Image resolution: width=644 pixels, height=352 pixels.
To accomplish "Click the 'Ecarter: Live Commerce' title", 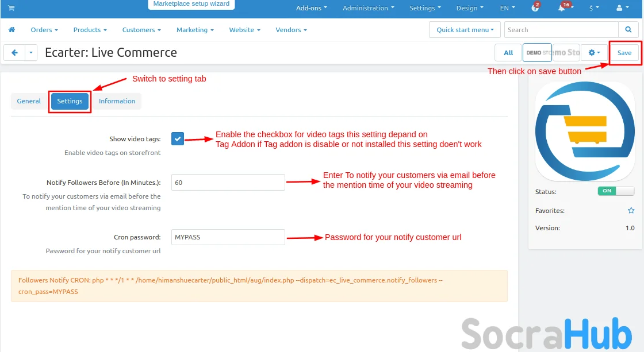I will pyautogui.click(x=111, y=52).
